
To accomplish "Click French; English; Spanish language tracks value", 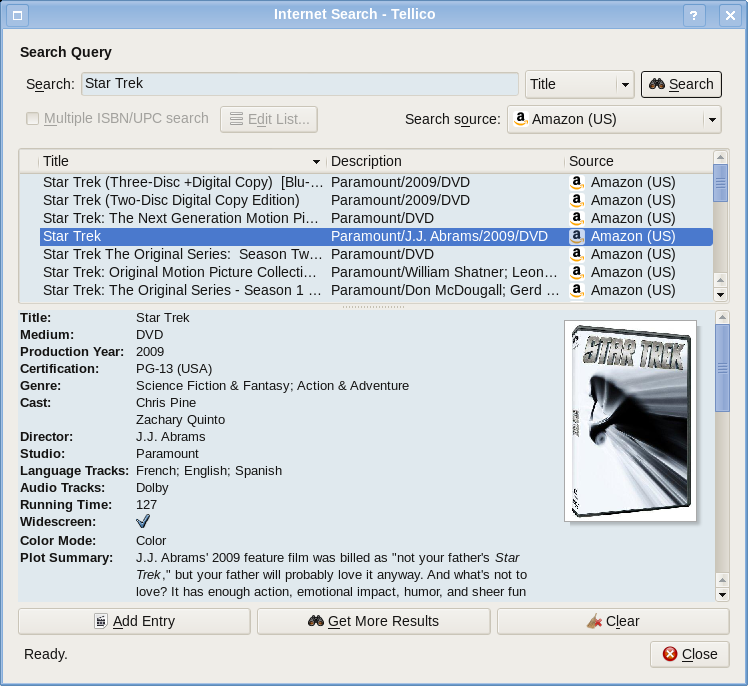I will (209, 471).
